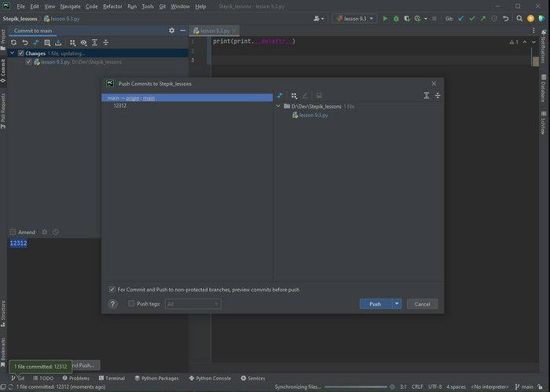Expand all files in push dialog tree
The image size is (550, 392).
[427, 96]
